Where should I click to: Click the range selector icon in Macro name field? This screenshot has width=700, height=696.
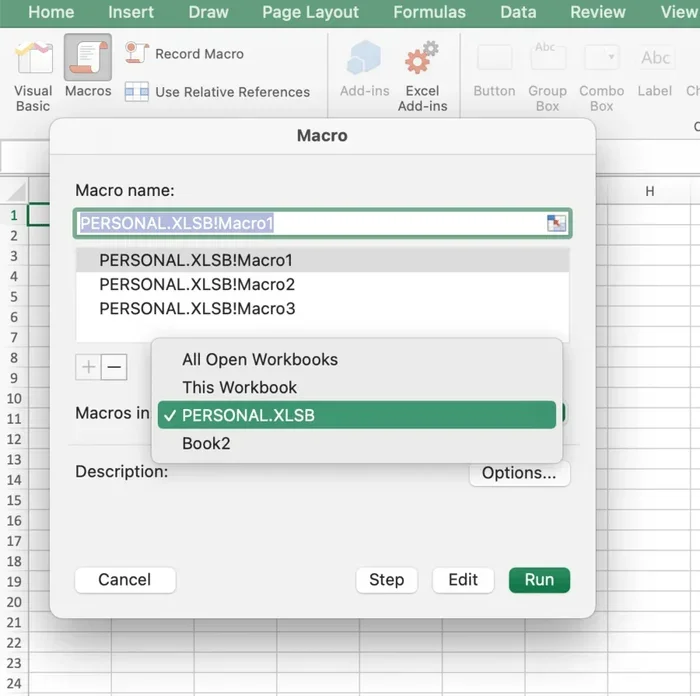point(556,223)
